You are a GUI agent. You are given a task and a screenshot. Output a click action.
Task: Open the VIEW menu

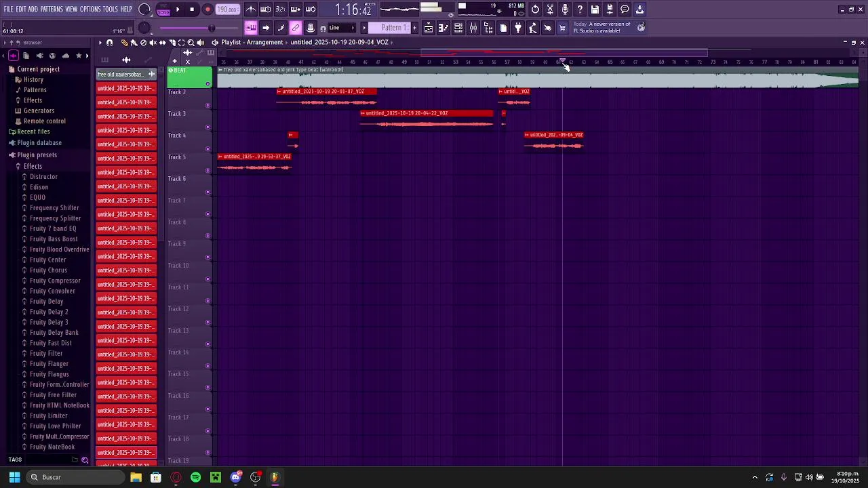click(x=71, y=9)
